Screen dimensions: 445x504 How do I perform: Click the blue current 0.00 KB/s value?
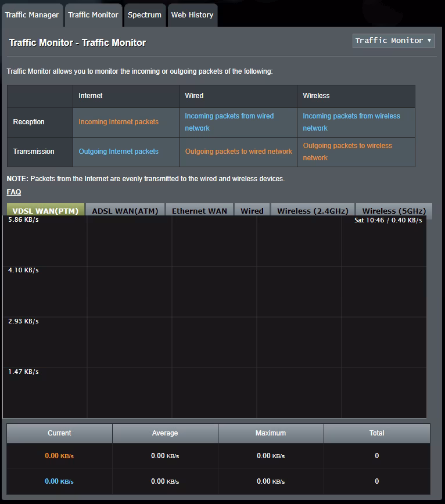(x=59, y=481)
